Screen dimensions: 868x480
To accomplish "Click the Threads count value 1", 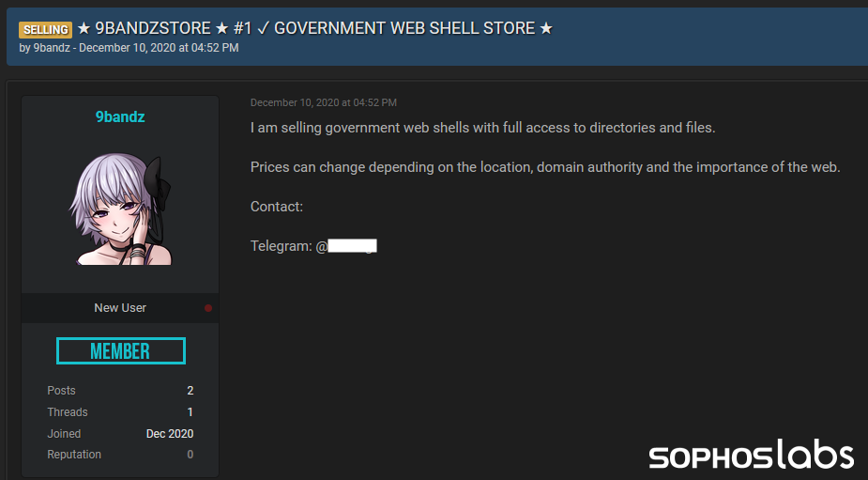I will coord(190,412).
